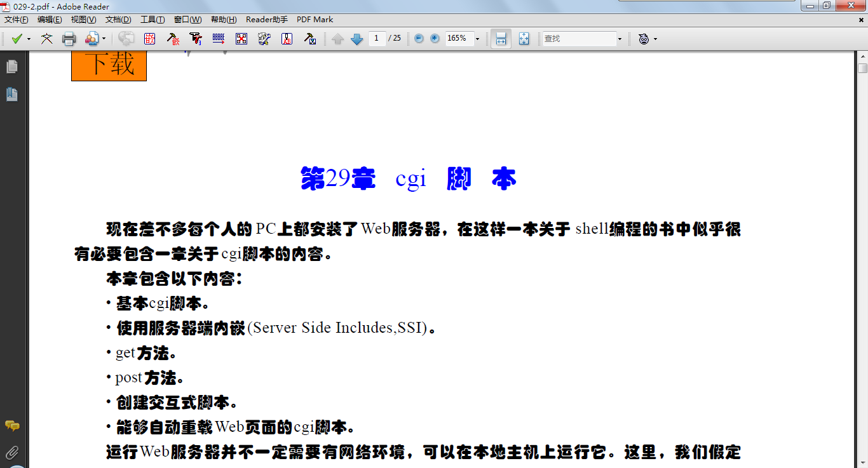Expand the 查找 search options dropdown arrow
This screenshot has width=868, height=468.
[x=620, y=39]
